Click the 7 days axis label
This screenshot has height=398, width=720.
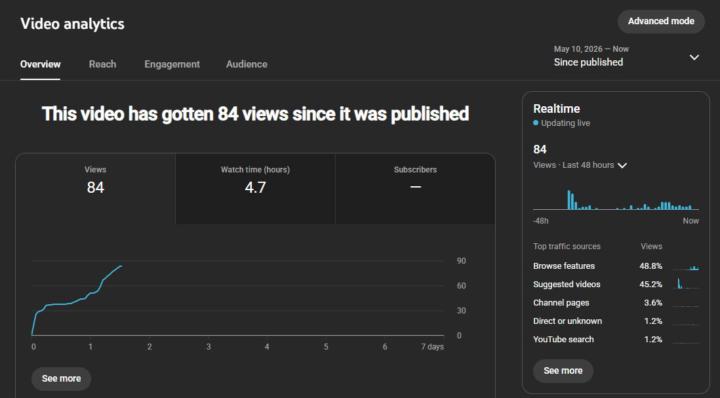(x=432, y=347)
